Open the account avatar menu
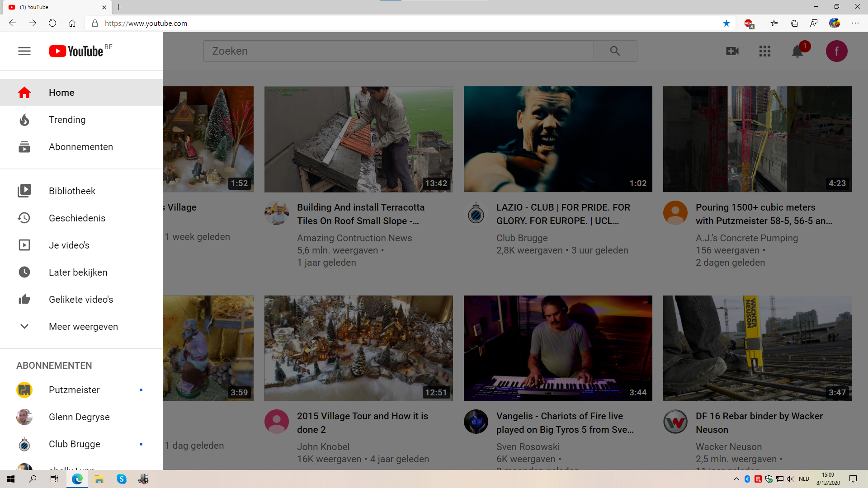The image size is (868, 488). [836, 51]
